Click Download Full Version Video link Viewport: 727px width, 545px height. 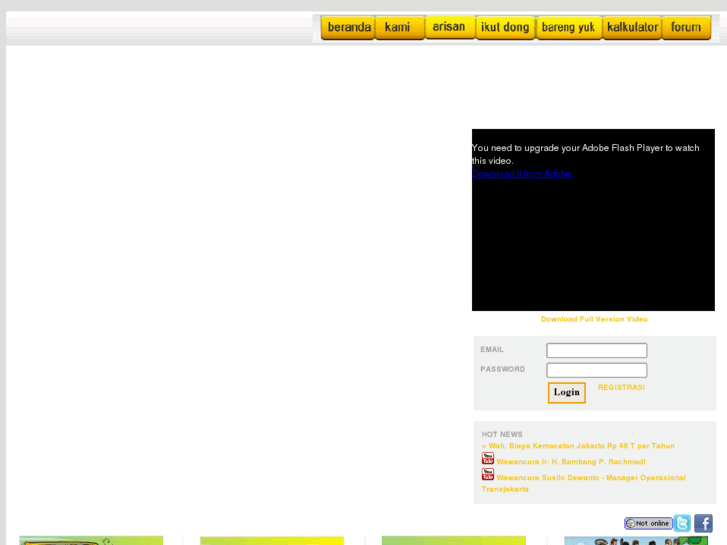594,319
